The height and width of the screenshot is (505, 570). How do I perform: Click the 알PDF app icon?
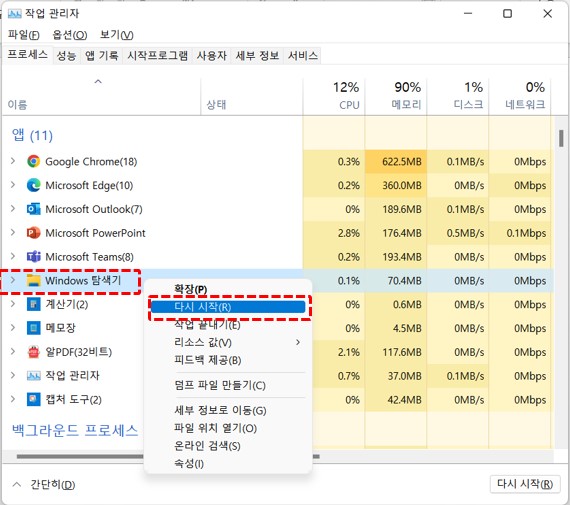coord(33,352)
